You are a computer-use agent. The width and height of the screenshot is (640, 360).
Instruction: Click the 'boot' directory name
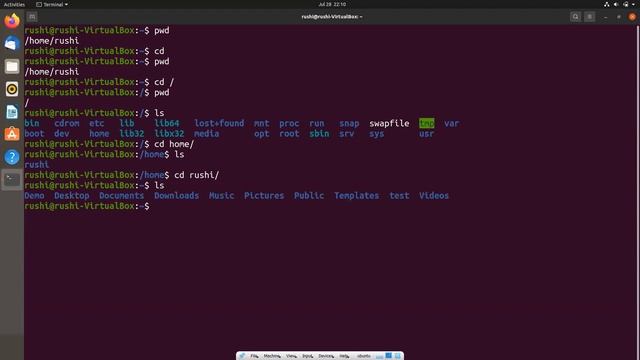[x=34, y=133]
